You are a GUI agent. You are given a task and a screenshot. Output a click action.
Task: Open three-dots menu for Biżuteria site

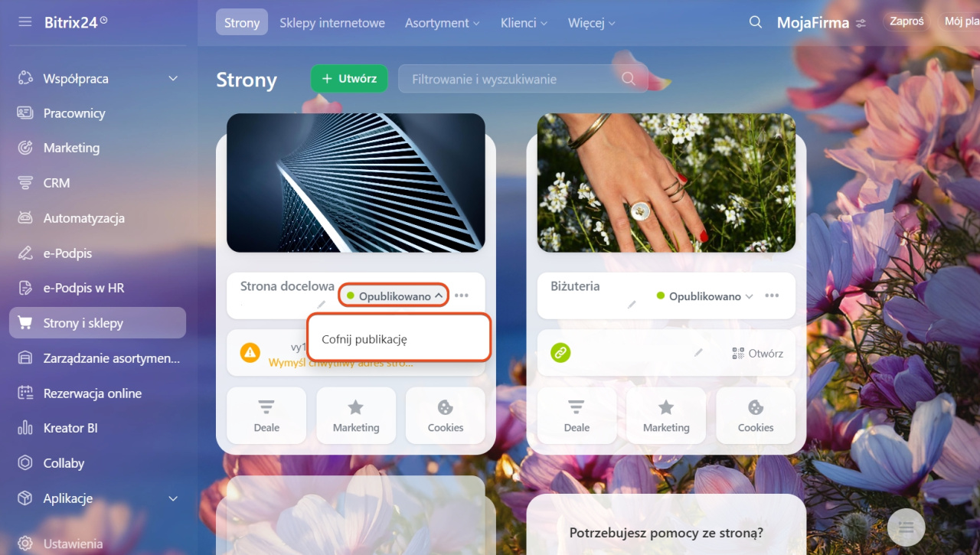click(772, 295)
